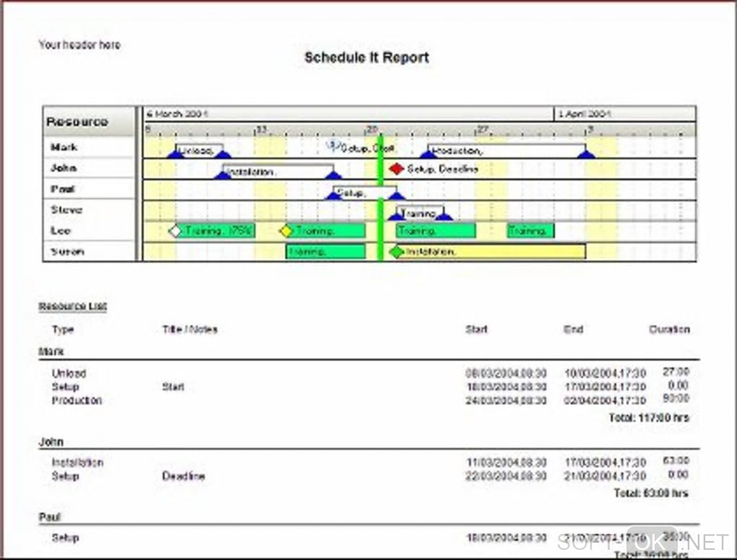The height and width of the screenshot is (560, 737).
Task: Click Unload's end date 10/03/2004 17:30
Action: tap(605, 374)
